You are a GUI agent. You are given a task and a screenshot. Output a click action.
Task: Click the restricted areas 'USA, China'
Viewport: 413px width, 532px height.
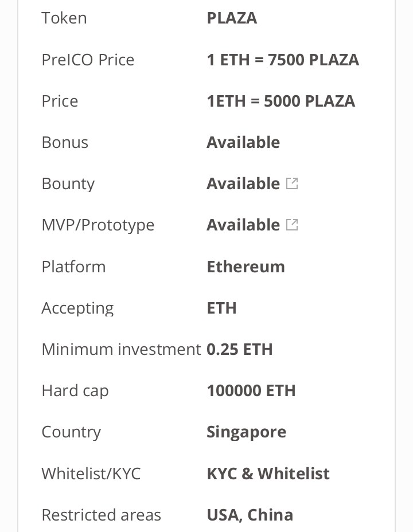pos(250,515)
